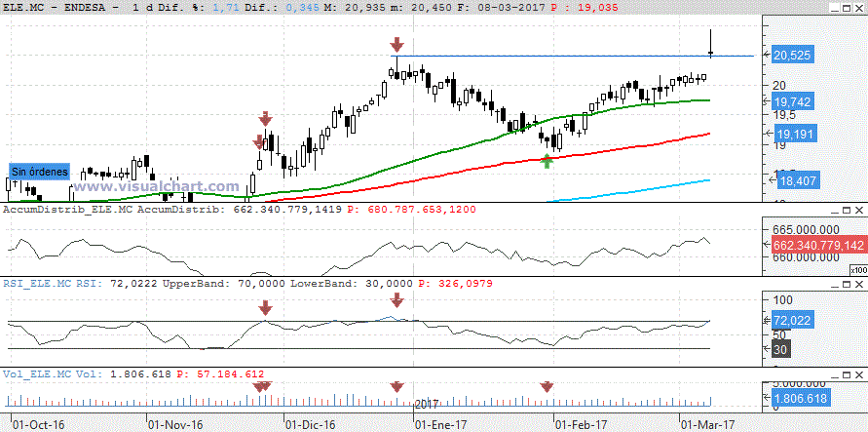Click the 30 lower band badge

click(782, 349)
